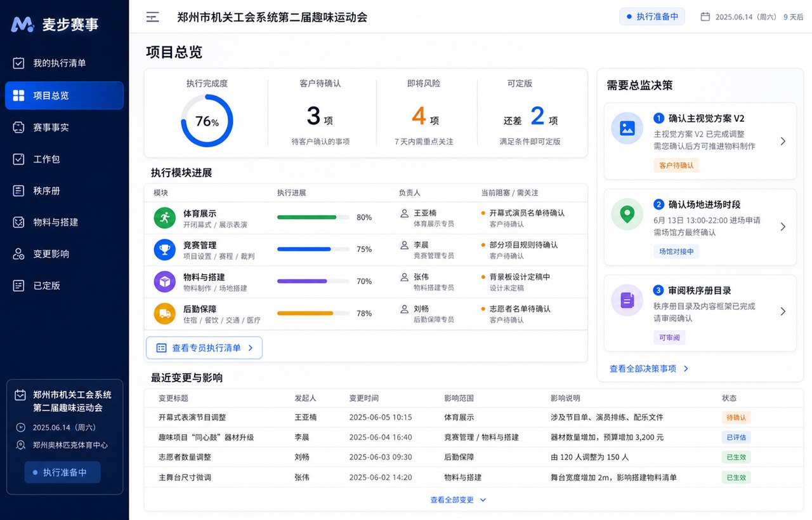Click the 客户待确认 tag on decision card
This screenshot has height=520, width=812.
[676, 166]
